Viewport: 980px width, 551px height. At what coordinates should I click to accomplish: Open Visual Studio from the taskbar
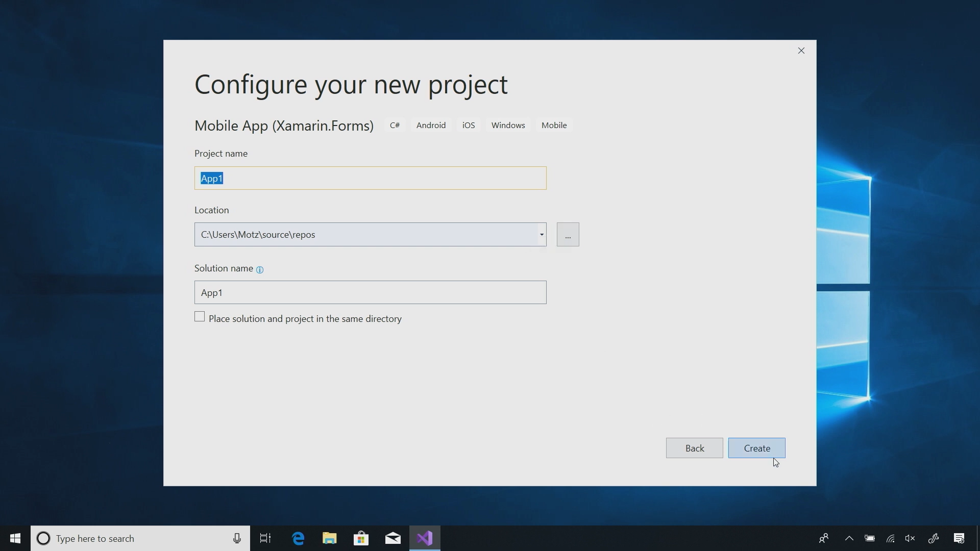[425, 538]
